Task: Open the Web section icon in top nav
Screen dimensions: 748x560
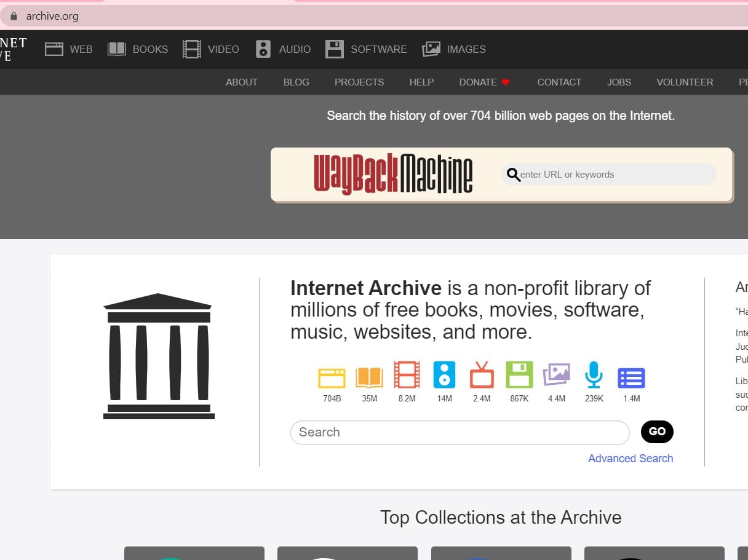Action: click(x=54, y=49)
